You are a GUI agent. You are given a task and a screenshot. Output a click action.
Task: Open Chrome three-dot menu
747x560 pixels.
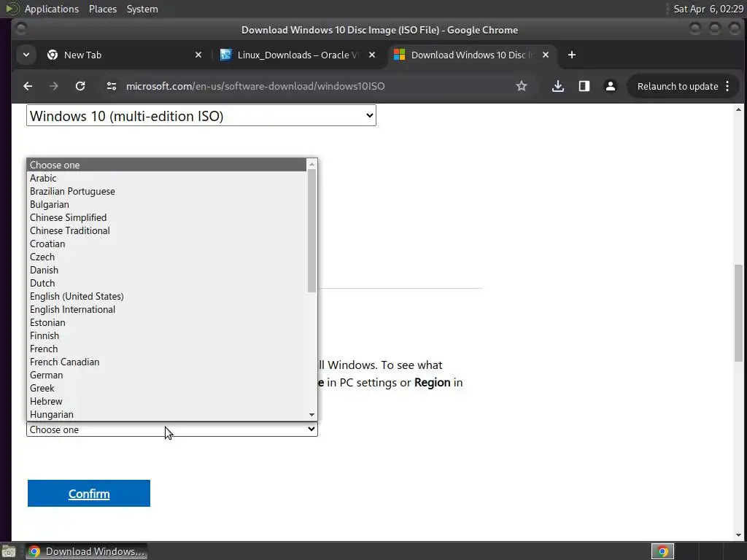point(727,86)
